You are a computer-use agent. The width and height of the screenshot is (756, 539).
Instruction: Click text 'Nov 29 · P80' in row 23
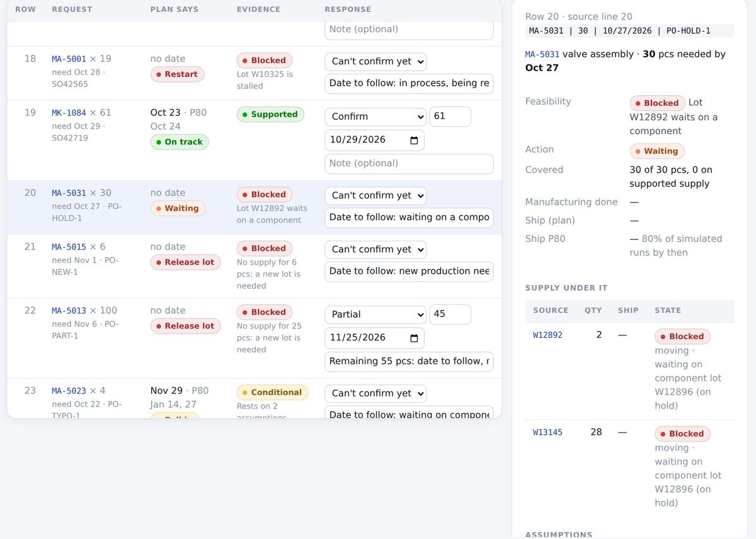click(x=180, y=391)
